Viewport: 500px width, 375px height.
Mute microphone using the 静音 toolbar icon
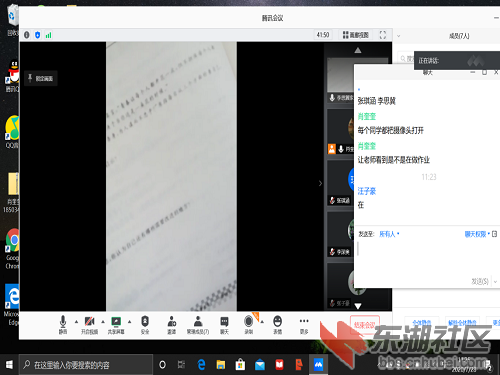click(63, 325)
